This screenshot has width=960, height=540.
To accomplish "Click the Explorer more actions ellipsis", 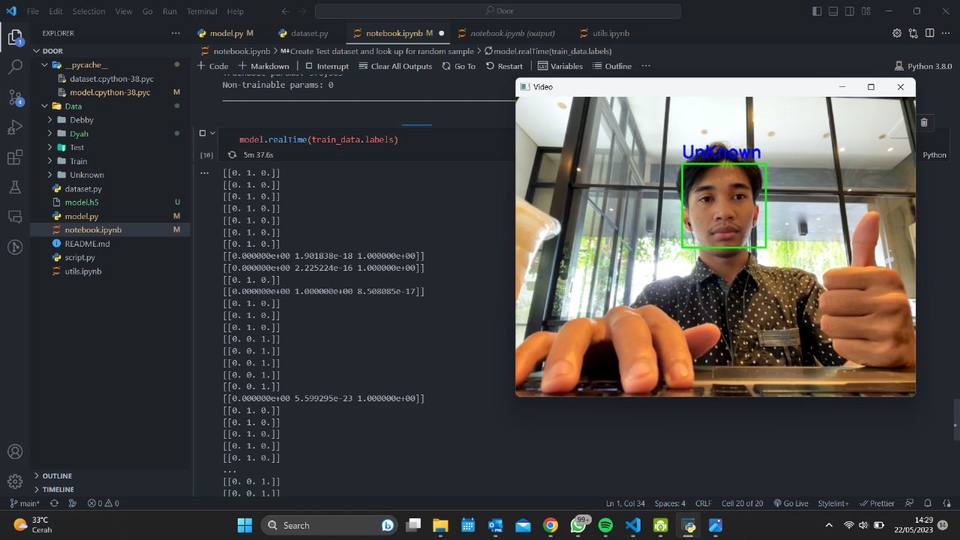I will (x=176, y=33).
